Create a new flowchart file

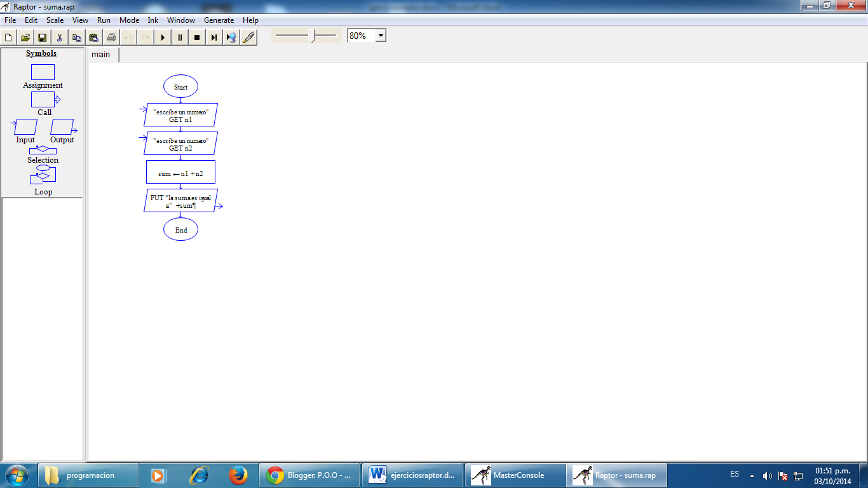tap(8, 37)
